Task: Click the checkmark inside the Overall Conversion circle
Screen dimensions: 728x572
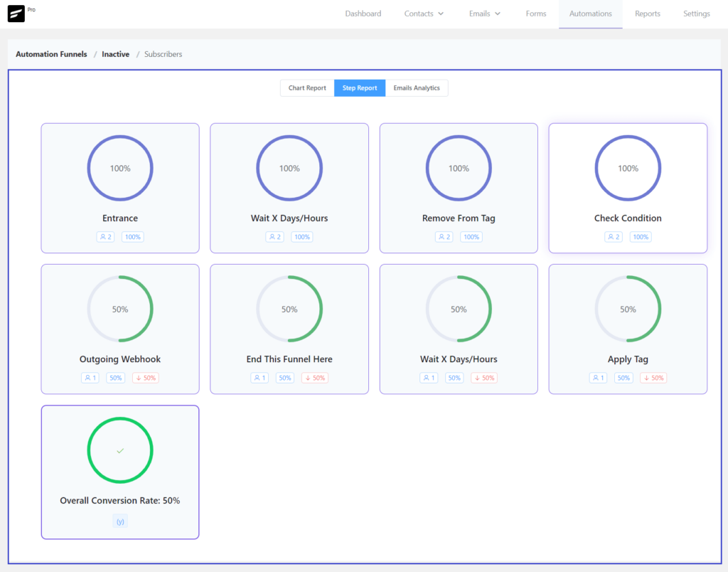Action: point(119,450)
